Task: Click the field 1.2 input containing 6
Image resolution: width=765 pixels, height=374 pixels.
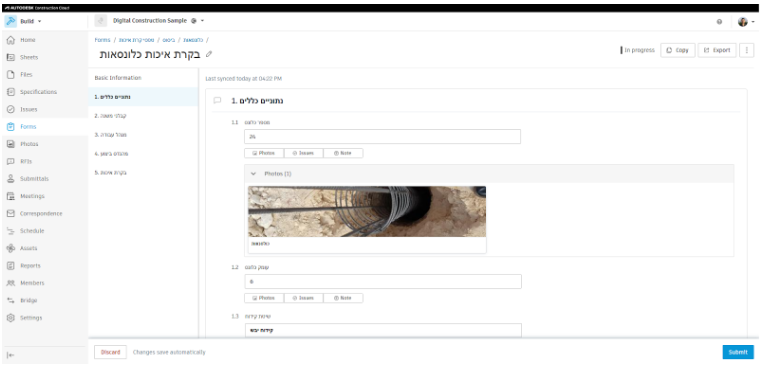Action: tap(383, 281)
